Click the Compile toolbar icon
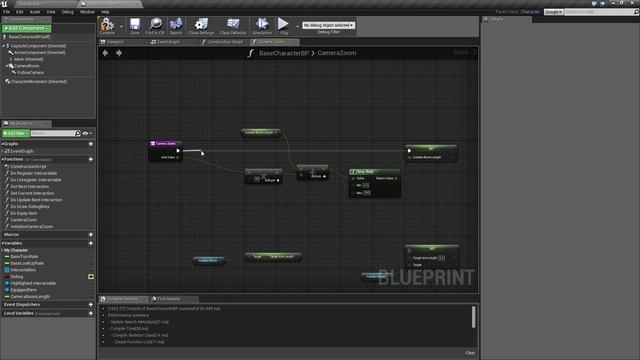The image size is (640, 360). [107, 24]
